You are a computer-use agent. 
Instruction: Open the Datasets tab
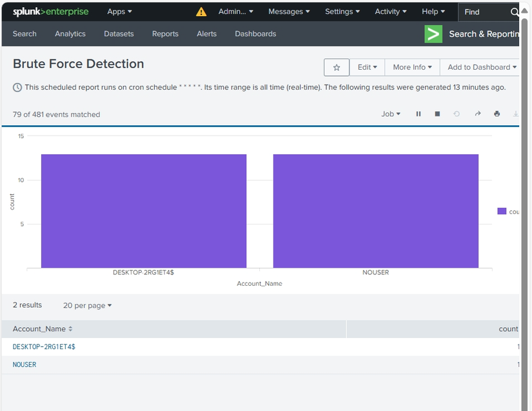pos(119,34)
